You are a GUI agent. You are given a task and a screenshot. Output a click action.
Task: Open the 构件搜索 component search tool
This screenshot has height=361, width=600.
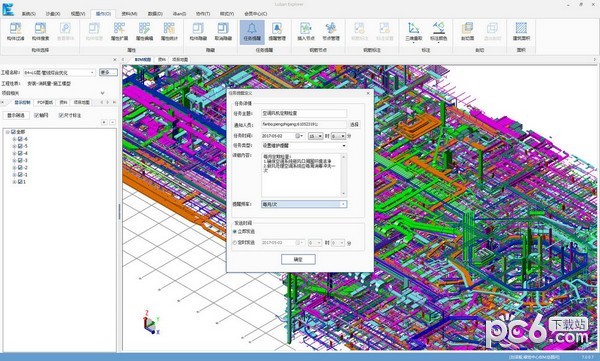click(40, 31)
